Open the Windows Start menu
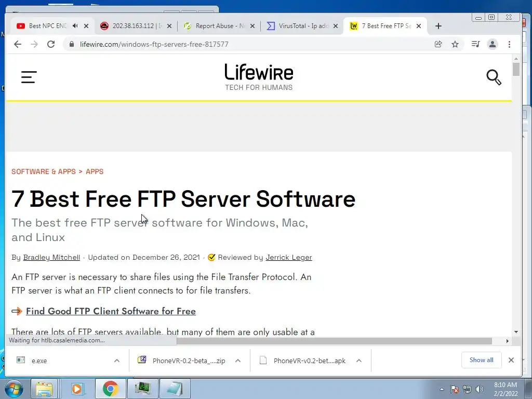 coord(14,389)
